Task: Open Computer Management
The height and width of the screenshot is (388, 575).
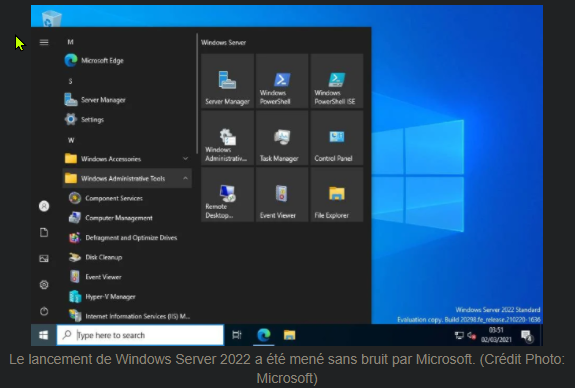Action: click(128, 218)
